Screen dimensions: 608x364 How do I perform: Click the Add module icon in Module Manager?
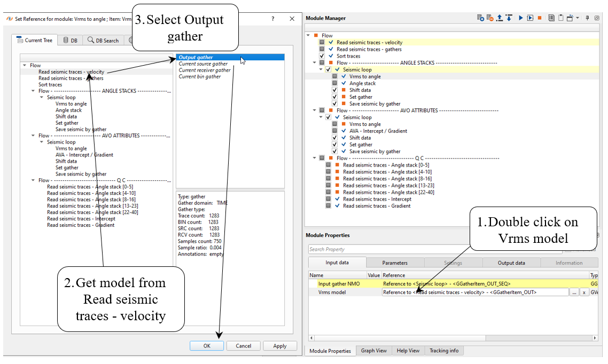(480, 18)
